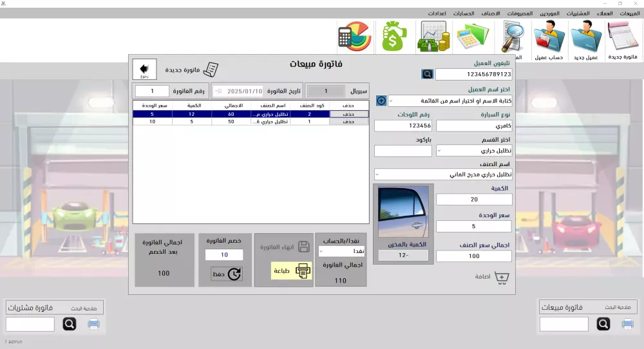Click purchase invoice search input at bottom left
The width and height of the screenshot is (644, 349).
(x=30, y=324)
